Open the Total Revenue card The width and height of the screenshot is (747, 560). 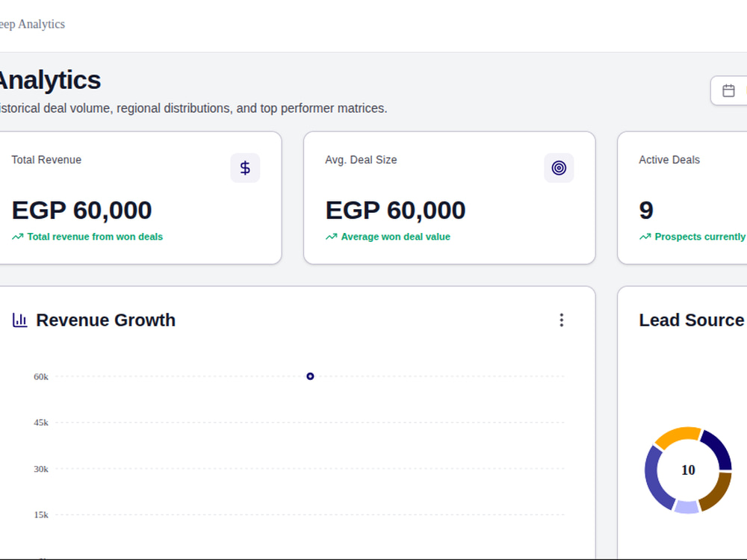pos(140,198)
